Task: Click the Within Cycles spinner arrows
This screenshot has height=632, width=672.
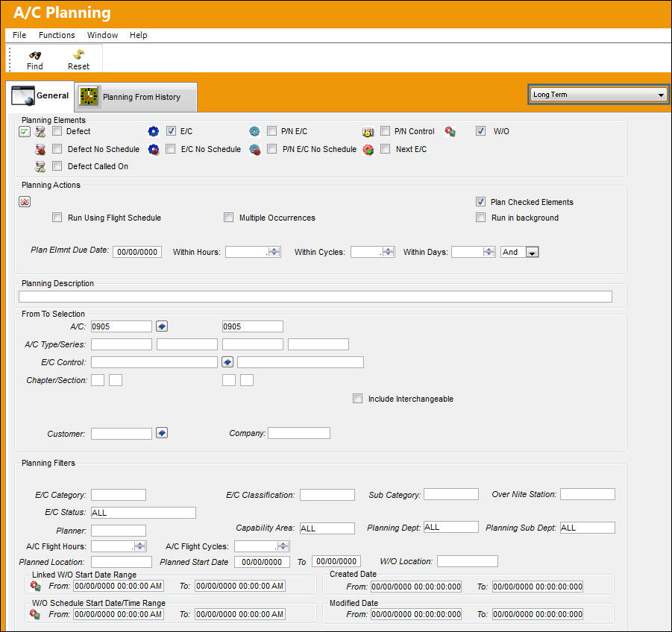Action: [389, 252]
